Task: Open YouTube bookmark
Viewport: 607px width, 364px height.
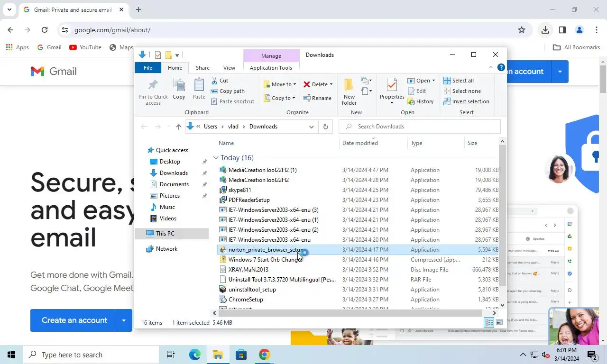Action: (85, 47)
